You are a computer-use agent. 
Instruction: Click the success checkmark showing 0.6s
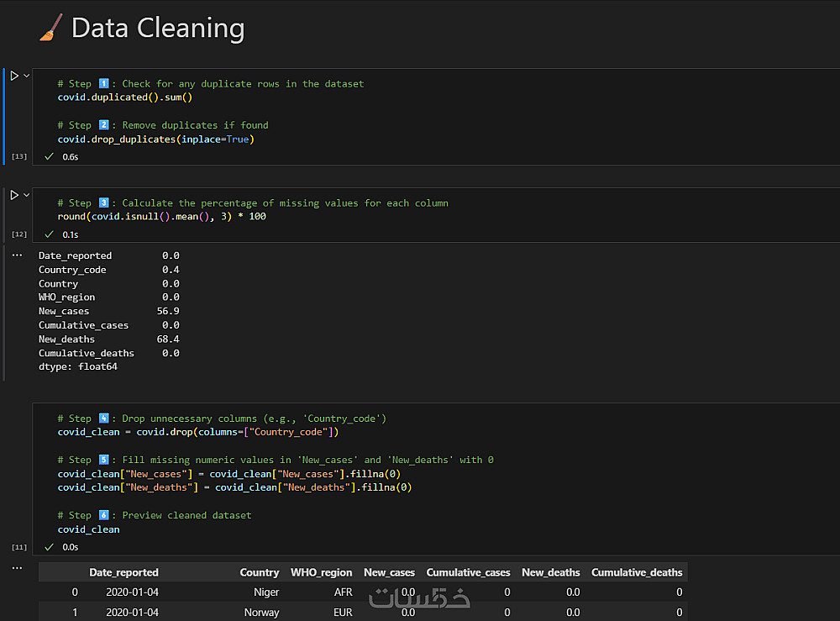[50, 156]
